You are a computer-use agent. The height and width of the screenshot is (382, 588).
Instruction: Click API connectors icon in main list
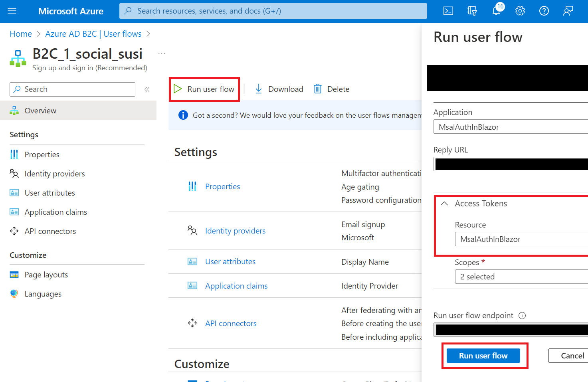192,323
